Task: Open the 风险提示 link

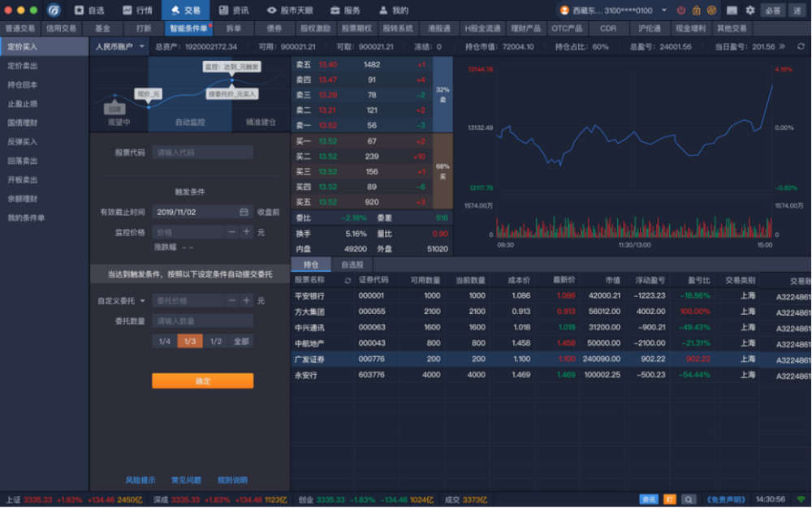Action: point(140,480)
